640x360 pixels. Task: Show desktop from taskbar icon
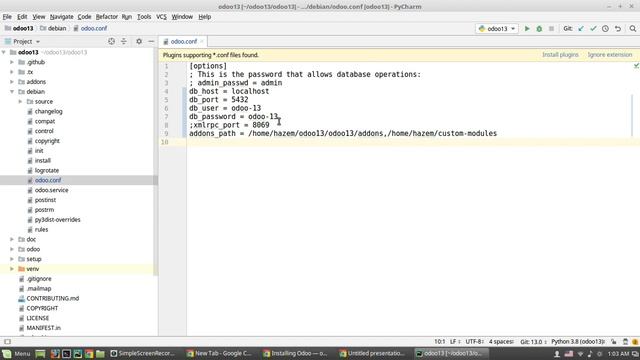[x=40, y=353]
